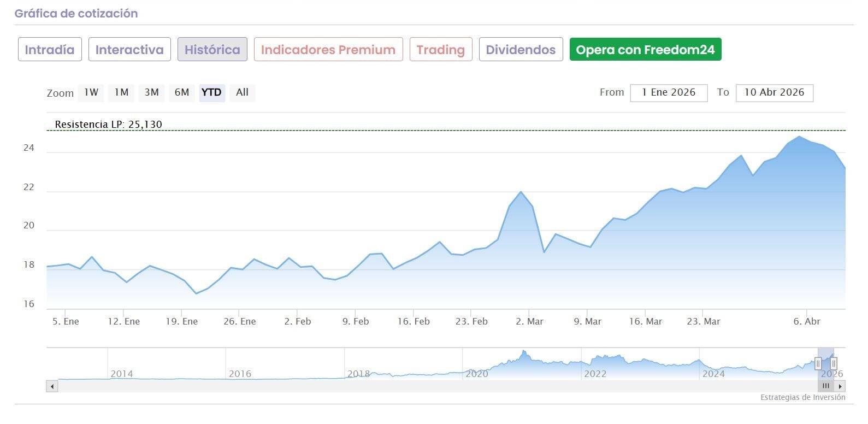
Task: Click the navigator right range handle
Action: (x=834, y=363)
